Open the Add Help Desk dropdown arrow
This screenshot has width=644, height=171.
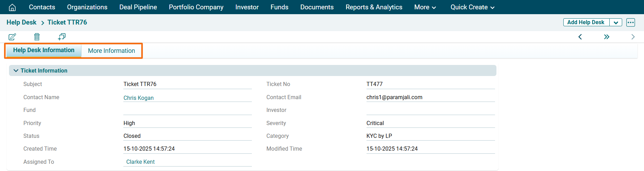(616, 22)
